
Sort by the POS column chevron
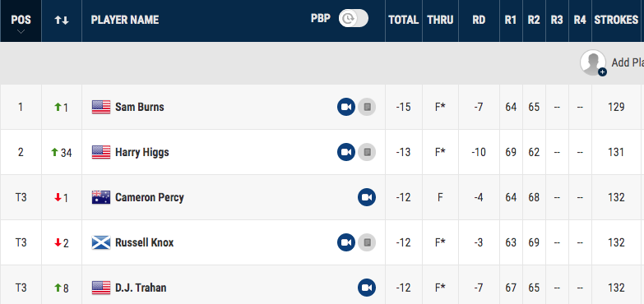point(21,31)
